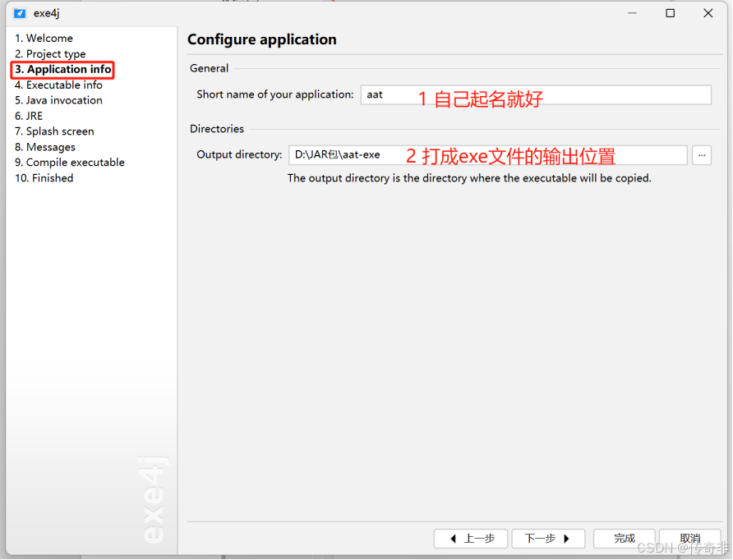Select step 5. Java invocation
The height and width of the screenshot is (560, 733).
(x=58, y=100)
